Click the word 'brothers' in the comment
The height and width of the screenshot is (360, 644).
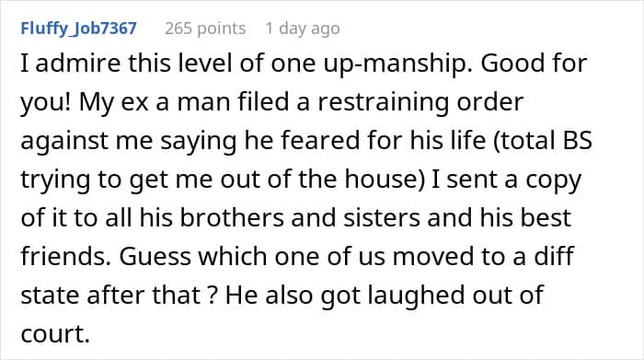[x=232, y=218]
